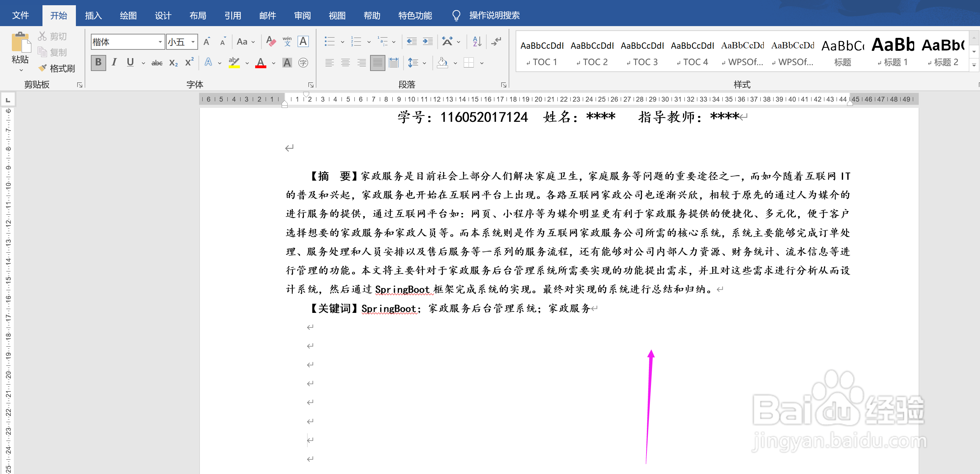Image resolution: width=980 pixels, height=474 pixels.
Task: Sort text A-Z icon
Action: [477, 41]
